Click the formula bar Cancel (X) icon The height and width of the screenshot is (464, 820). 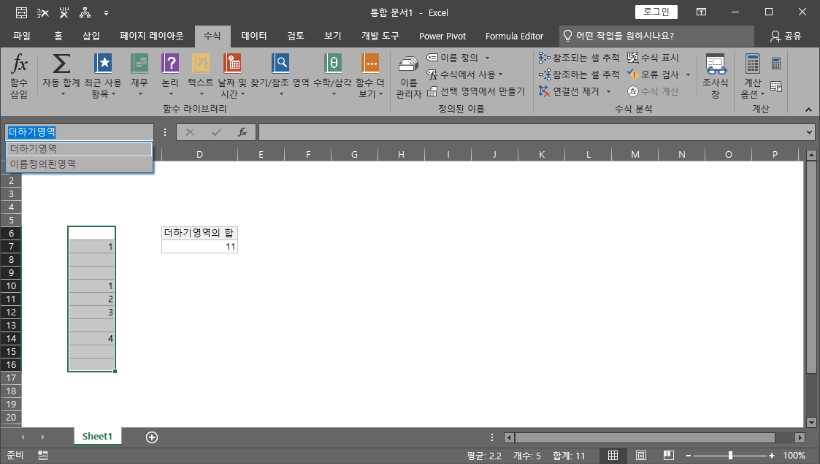[x=190, y=132]
